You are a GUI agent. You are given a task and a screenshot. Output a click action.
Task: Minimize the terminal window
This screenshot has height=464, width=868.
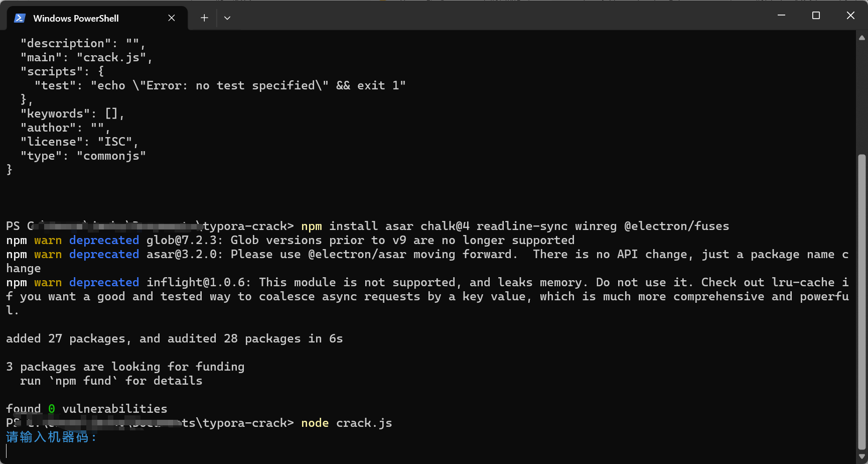(x=781, y=16)
